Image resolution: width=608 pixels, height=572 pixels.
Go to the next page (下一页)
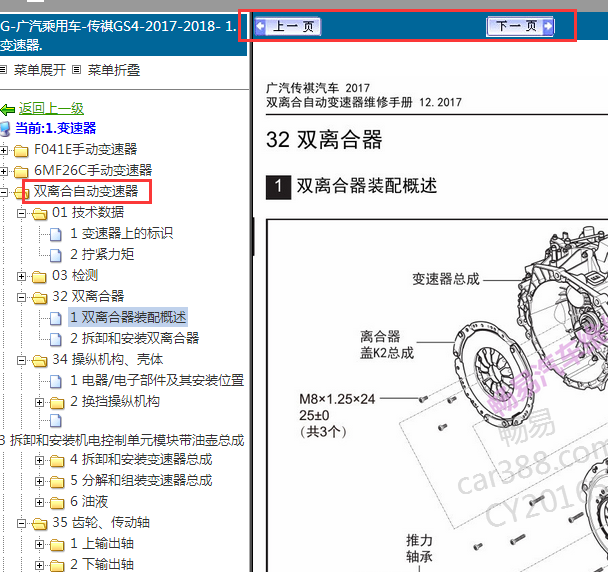point(520,26)
